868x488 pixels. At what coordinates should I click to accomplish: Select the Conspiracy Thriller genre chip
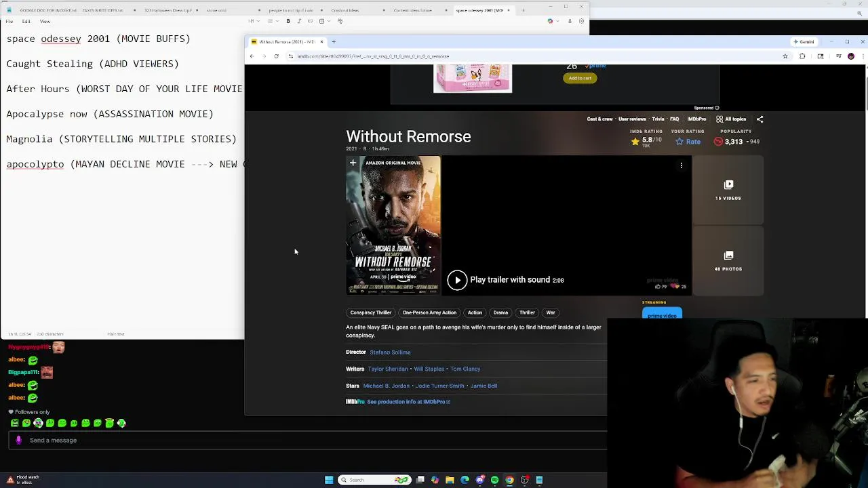click(371, 312)
